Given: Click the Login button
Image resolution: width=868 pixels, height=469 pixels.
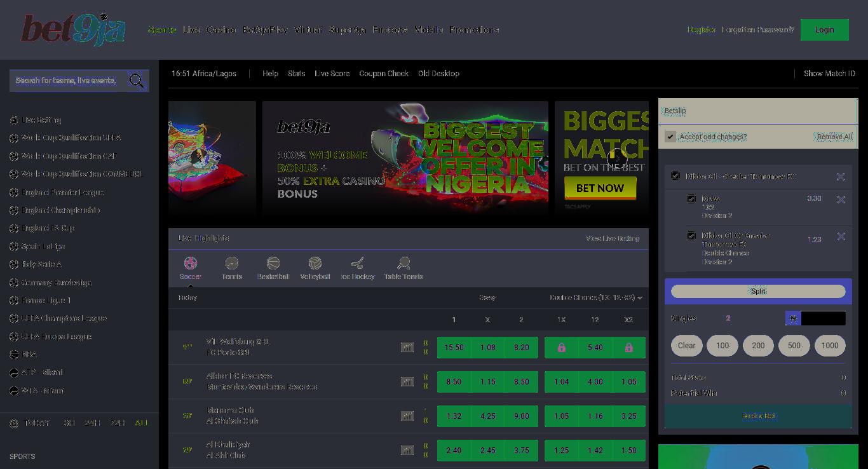Looking at the screenshot, I should pyautogui.click(x=825, y=30).
